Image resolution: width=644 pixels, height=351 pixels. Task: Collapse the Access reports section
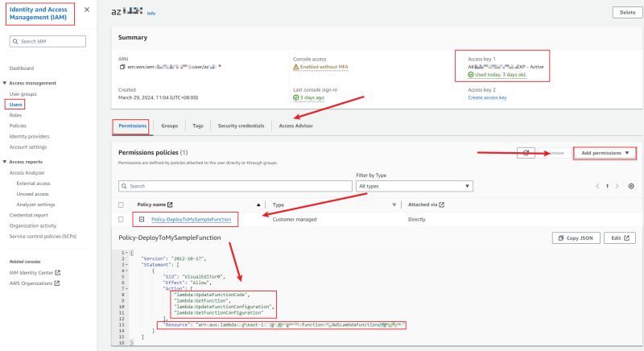[5, 162]
